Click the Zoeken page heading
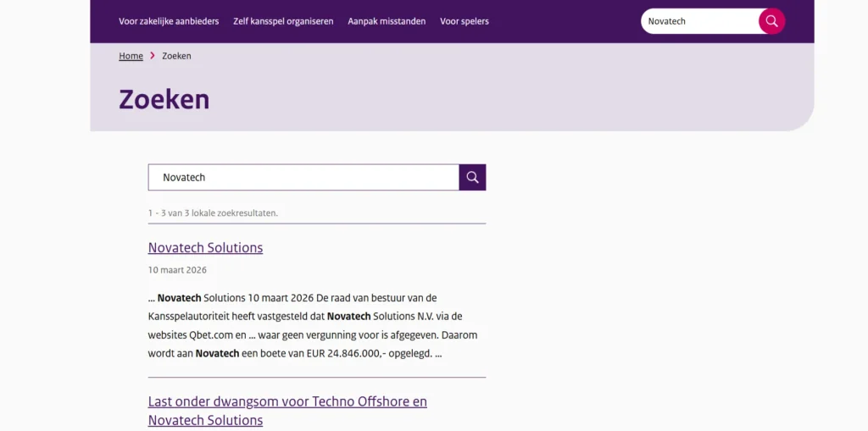The width and height of the screenshot is (868, 431). pyautogui.click(x=164, y=100)
